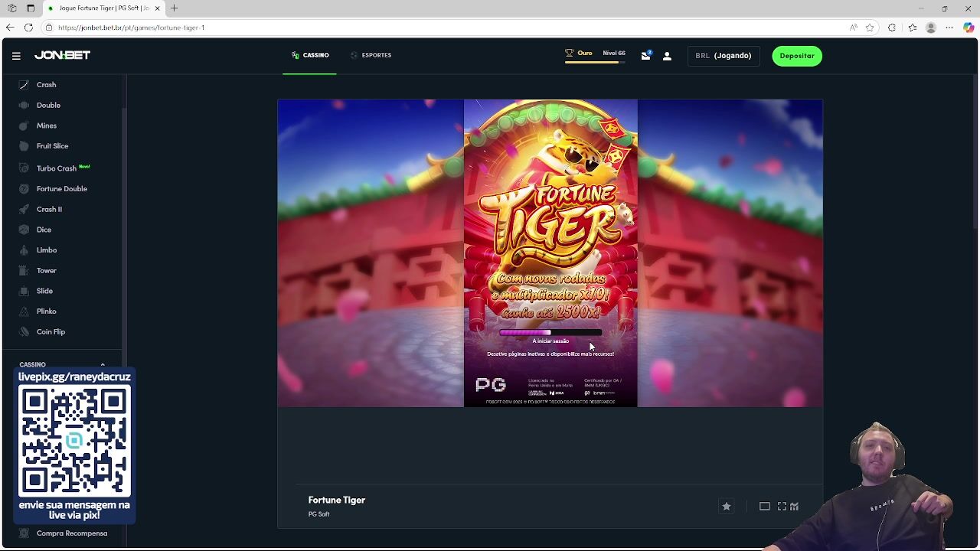Click the browser address bar URL
The image size is (980, 551).
132,28
